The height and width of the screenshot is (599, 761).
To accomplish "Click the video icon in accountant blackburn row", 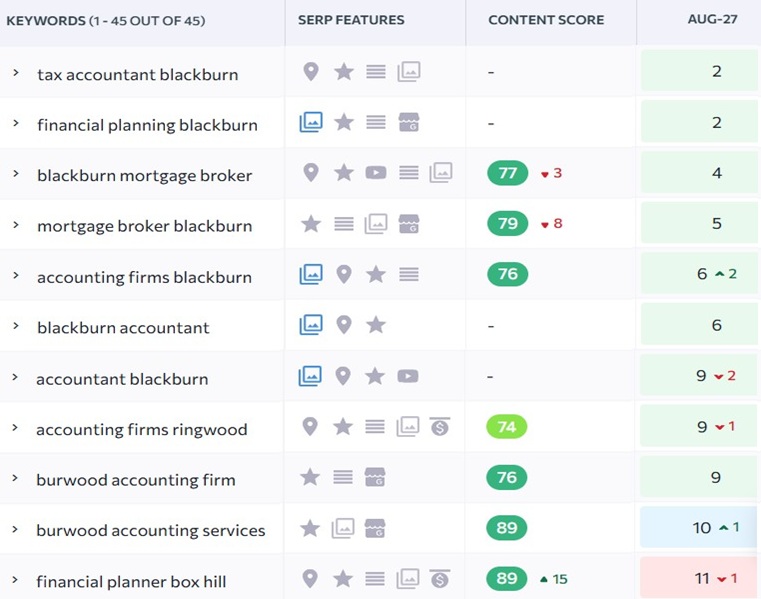I will click(x=407, y=376).
